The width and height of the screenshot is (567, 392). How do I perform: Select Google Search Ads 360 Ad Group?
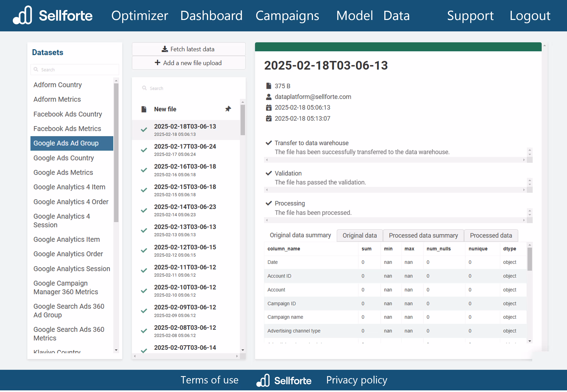point(72,311)
